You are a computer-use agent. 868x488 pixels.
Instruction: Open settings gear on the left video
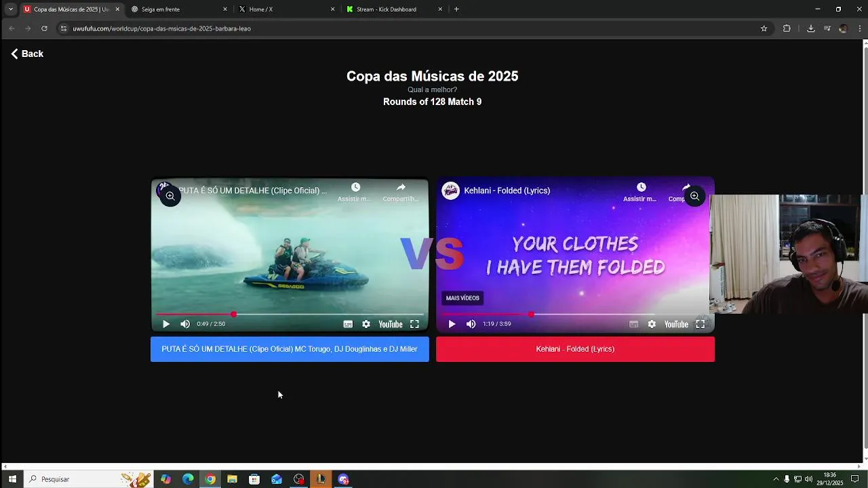click(366, 324)
